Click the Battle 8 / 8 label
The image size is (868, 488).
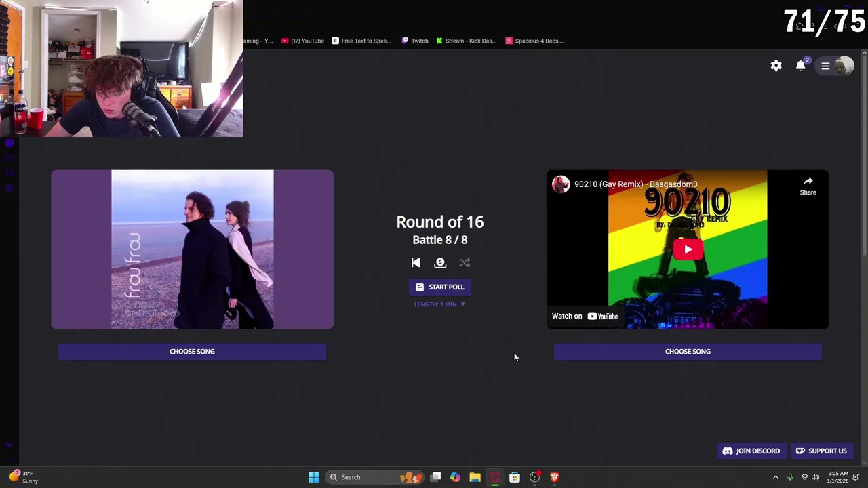(439, 240)
